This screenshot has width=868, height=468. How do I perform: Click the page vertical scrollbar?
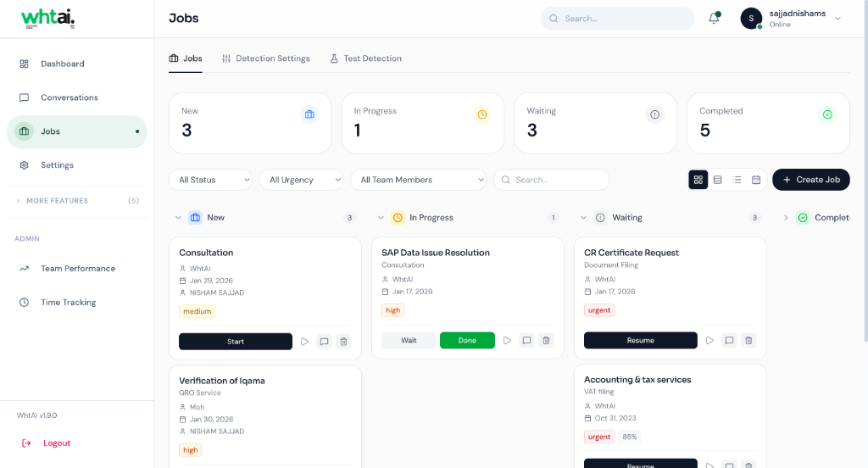(865, 172)
